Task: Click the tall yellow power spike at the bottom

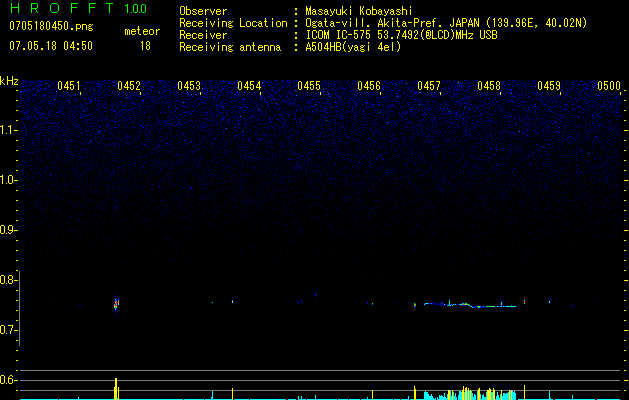Action: (116, 389)
